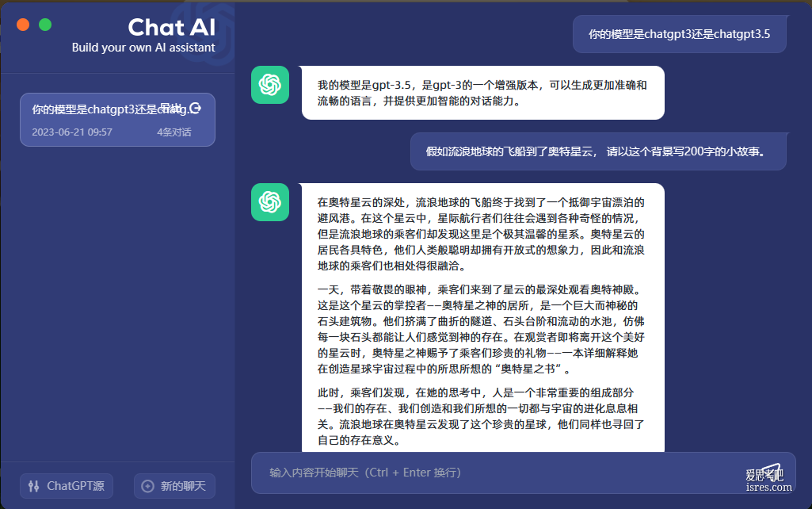Click the reply starting 我的模型是gpt-3.5

click(482, 93)
